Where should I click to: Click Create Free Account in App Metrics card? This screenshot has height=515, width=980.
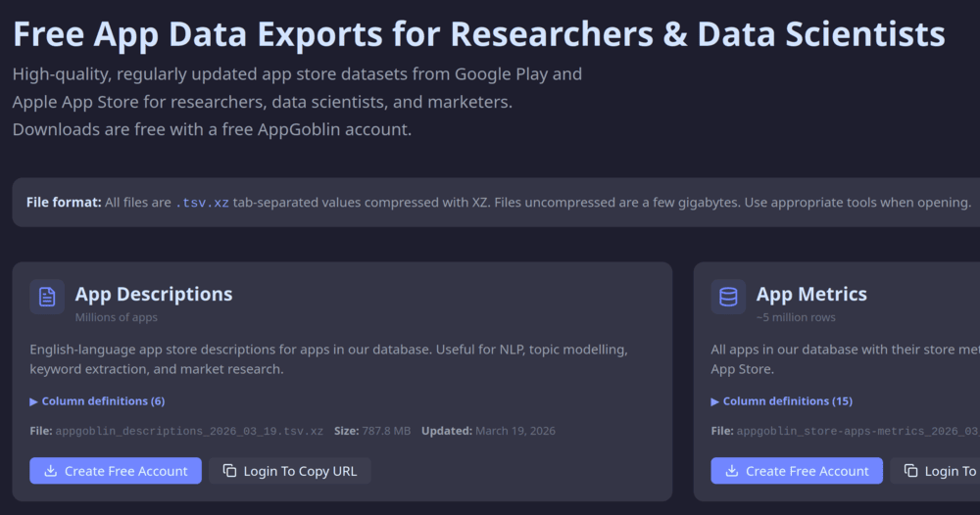797,471
